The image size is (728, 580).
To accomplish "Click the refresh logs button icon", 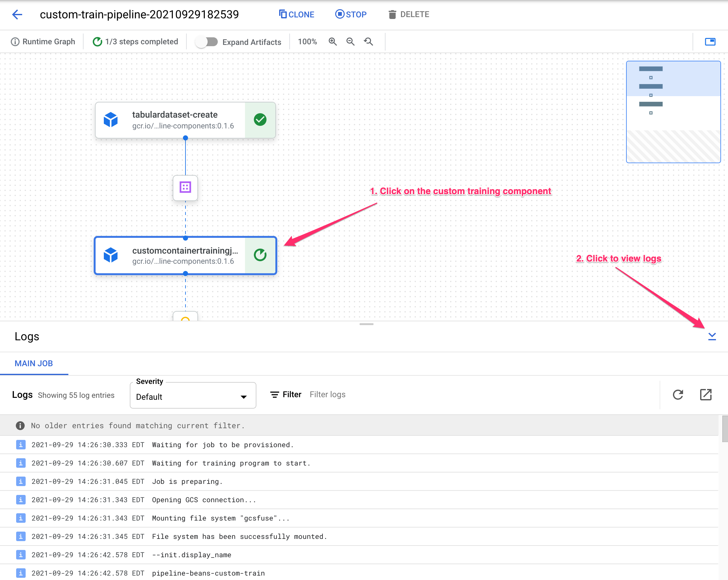I will click(678, 395).
